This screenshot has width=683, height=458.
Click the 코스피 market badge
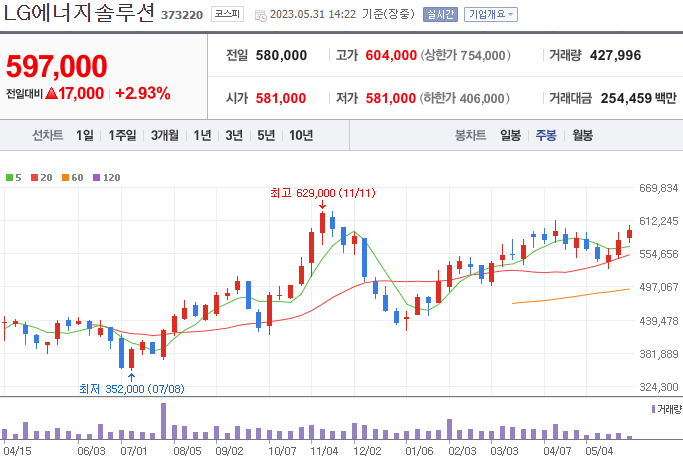tap(227, 14)
